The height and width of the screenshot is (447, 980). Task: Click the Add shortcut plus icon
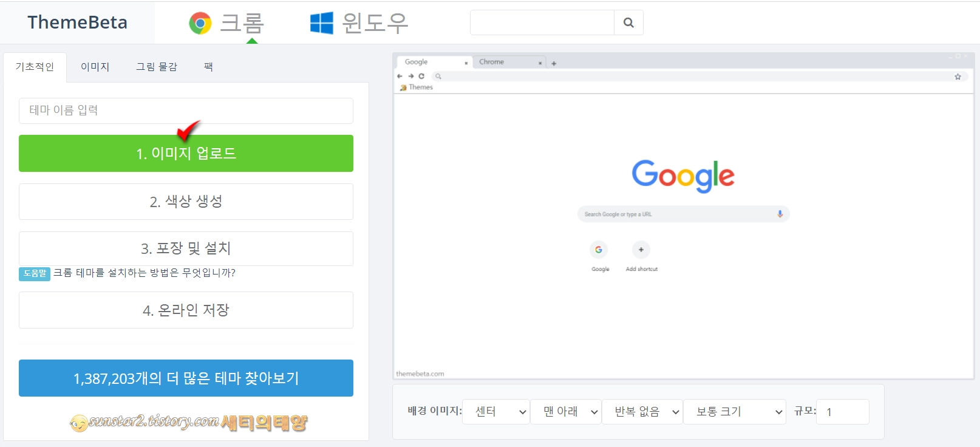(641, 250)
